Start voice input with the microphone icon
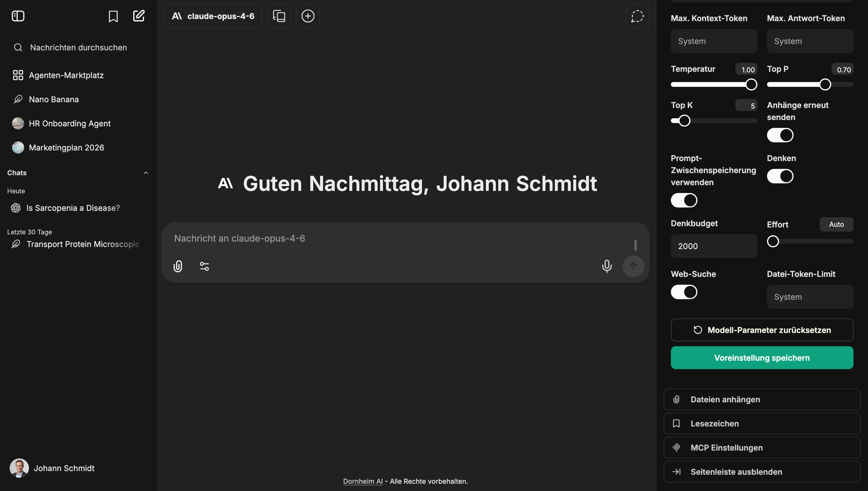The width and height of the screenshot is (868, 491). 606,266
